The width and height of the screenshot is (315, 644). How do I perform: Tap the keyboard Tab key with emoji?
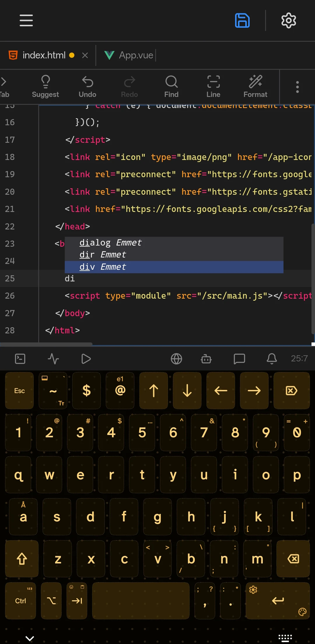[77, 601]
